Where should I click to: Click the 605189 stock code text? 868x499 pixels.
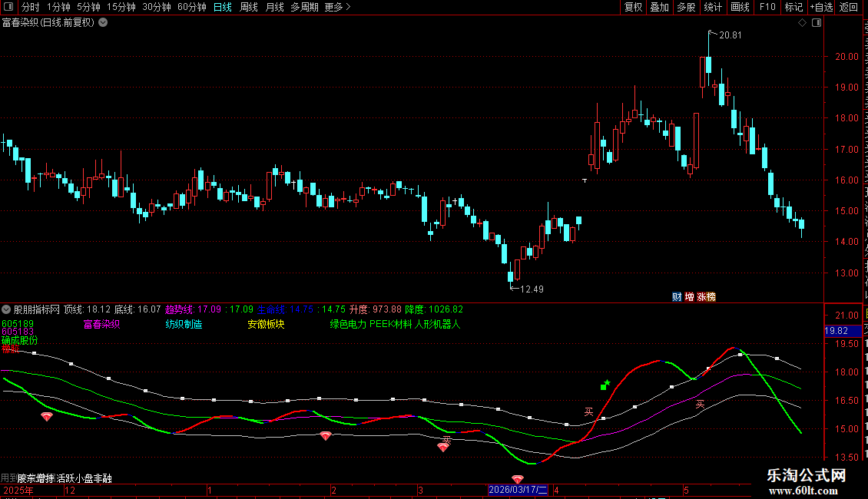[18, 324]
